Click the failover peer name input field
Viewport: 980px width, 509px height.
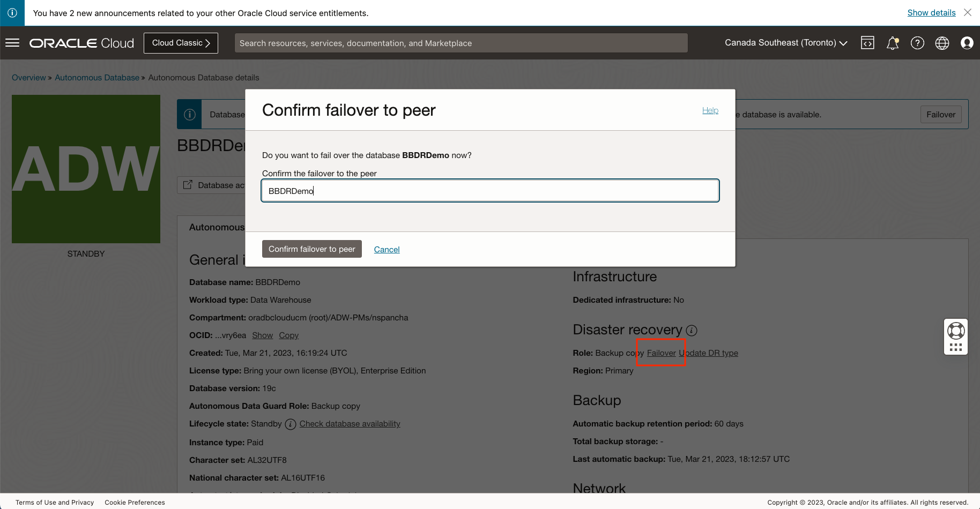coord(490,191)
